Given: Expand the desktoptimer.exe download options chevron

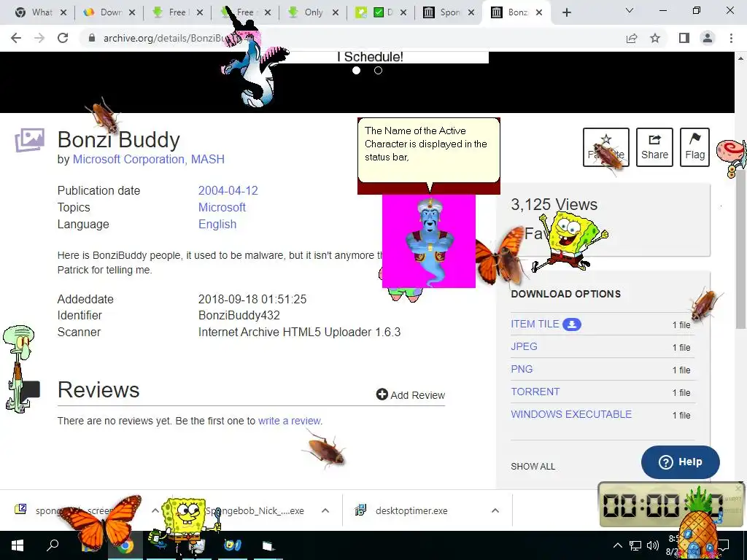Looking at the screenshot, I should pyautogui.click(x=495, y=510).
